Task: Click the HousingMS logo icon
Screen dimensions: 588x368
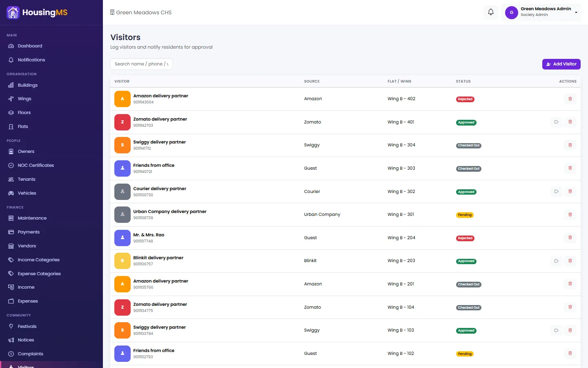Action: 13,13
